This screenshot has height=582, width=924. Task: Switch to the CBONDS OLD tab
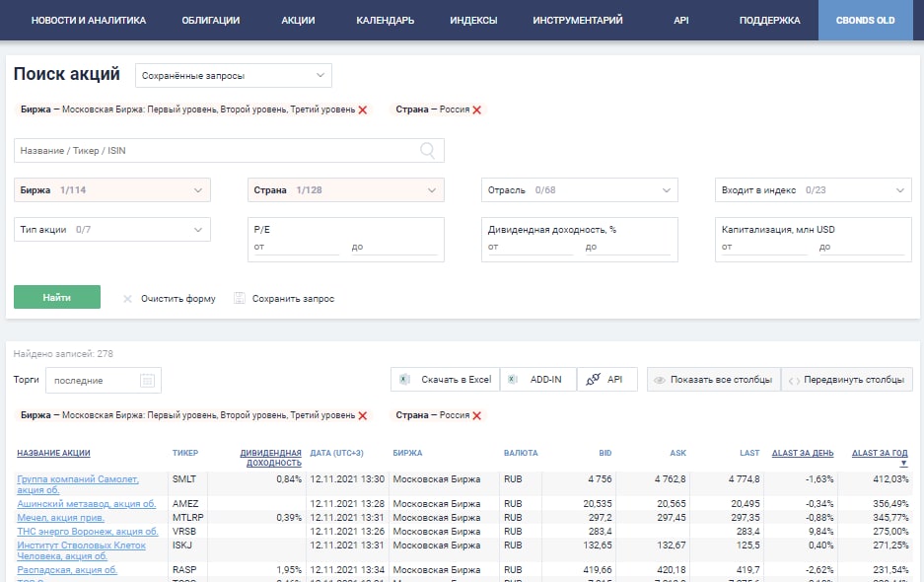click(x=865, y=20)
